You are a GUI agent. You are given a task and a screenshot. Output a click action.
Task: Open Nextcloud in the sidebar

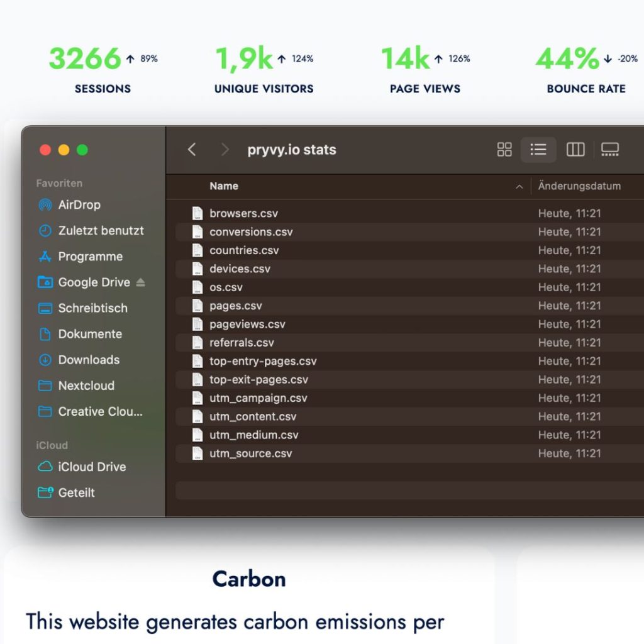(86, 386)
